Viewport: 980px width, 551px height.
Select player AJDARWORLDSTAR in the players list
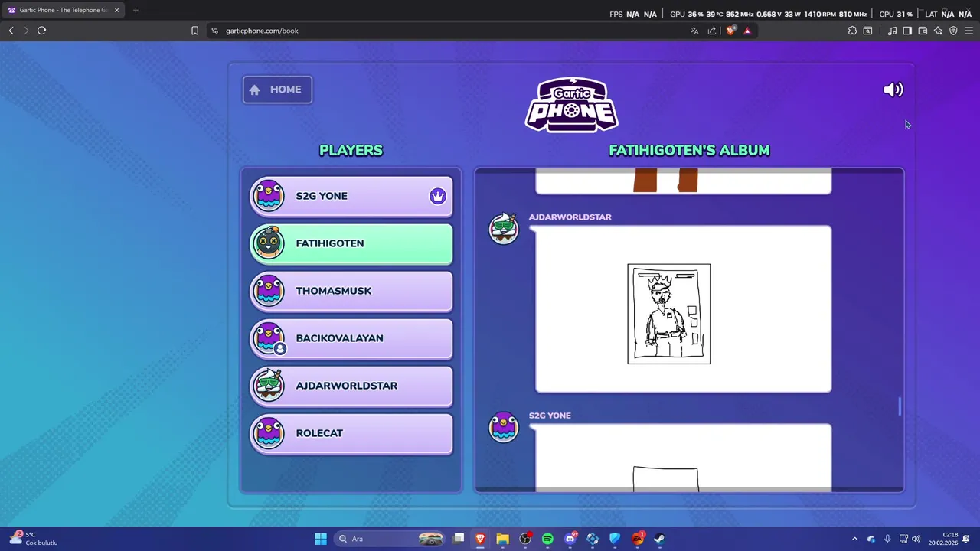[x=351, y=386]
